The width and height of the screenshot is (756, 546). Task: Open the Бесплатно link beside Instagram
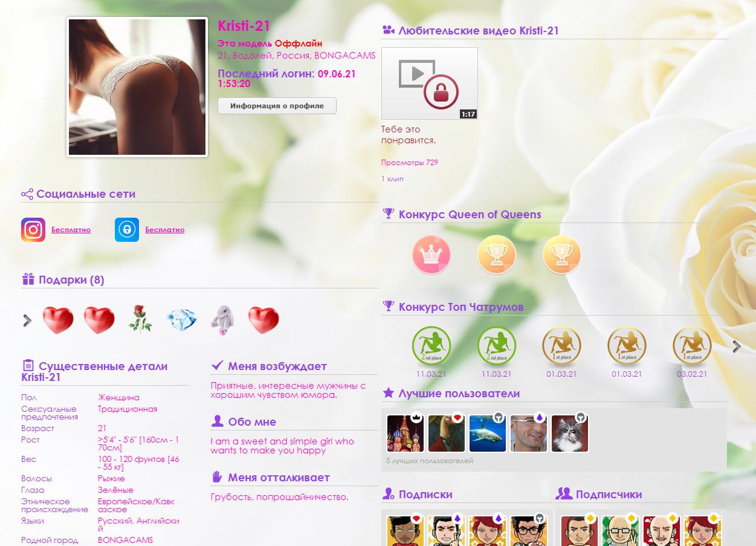coord(71,230)
